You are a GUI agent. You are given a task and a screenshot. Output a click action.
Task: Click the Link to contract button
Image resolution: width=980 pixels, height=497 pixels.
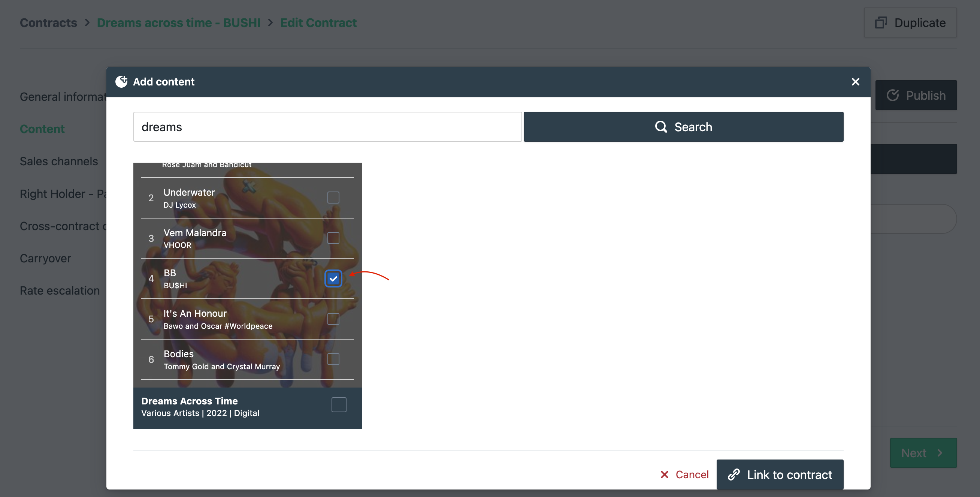[780, 473]
